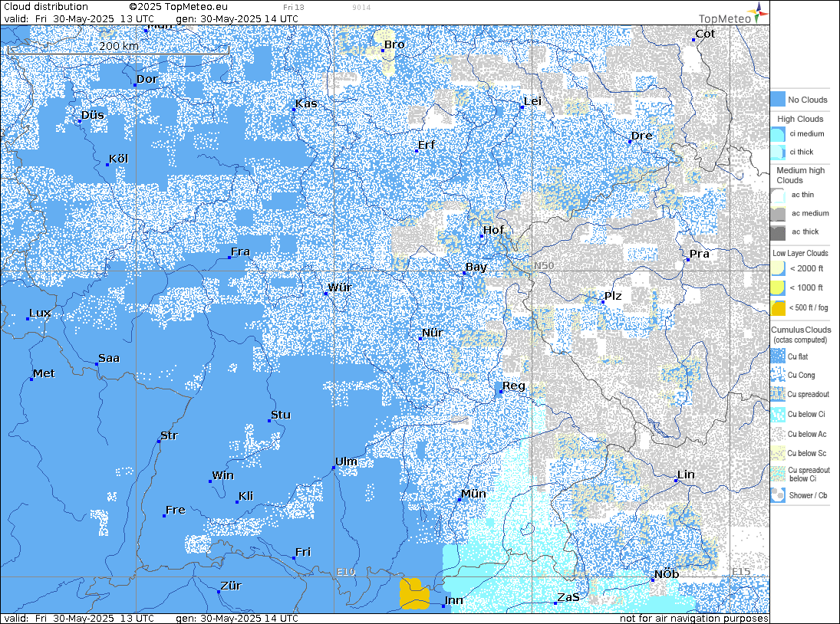Viewport: 840px width, 624px height.
Task: Pick the ci medium legend swatch
Action: (778, 134)
